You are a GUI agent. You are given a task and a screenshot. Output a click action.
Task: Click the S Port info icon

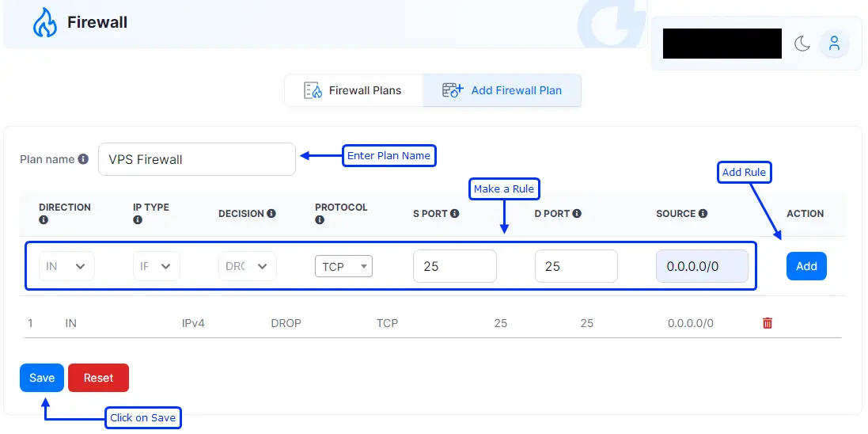pos(455,214)
